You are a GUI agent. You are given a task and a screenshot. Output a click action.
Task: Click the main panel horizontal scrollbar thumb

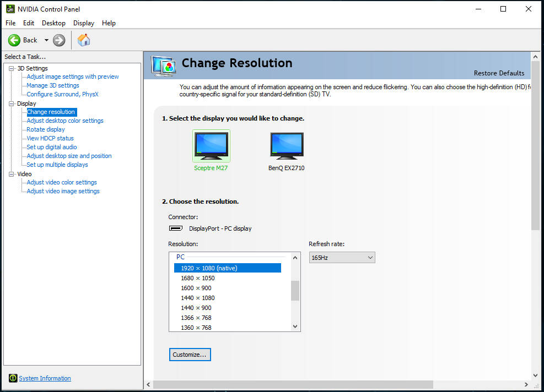(x=293, y=384)
